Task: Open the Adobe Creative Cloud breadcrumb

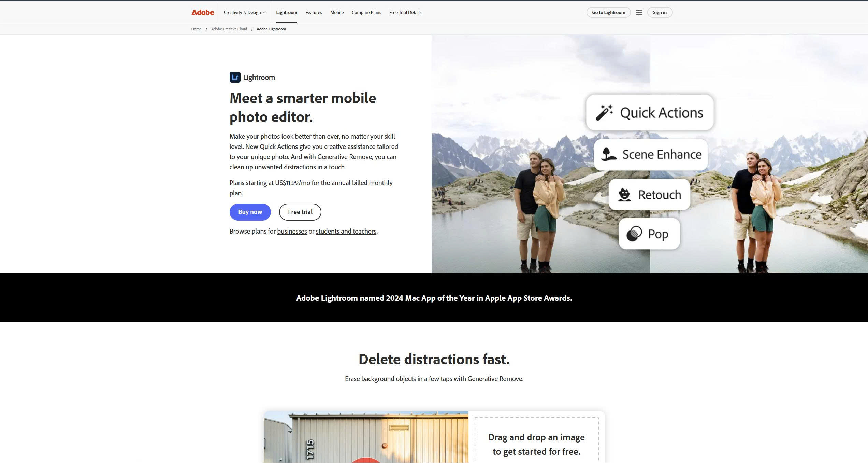Action: click(x=229, y=29)
